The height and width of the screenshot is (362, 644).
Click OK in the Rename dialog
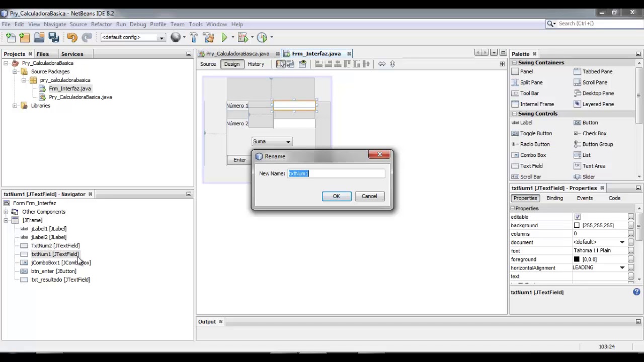(x=336, y=196)
